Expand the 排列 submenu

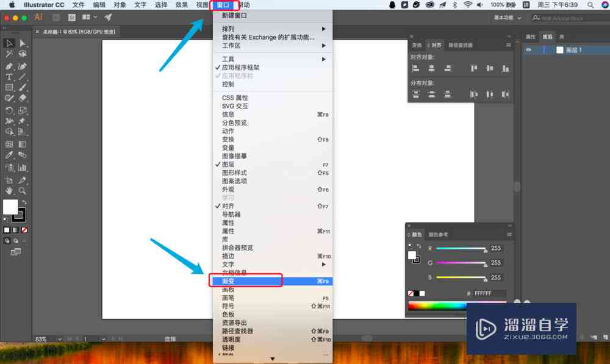pos(272,29)
